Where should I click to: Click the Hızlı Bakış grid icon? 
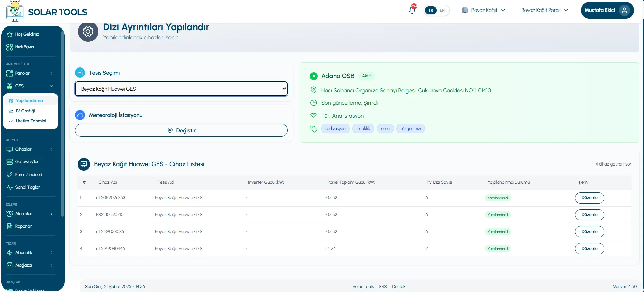[9, 47]
